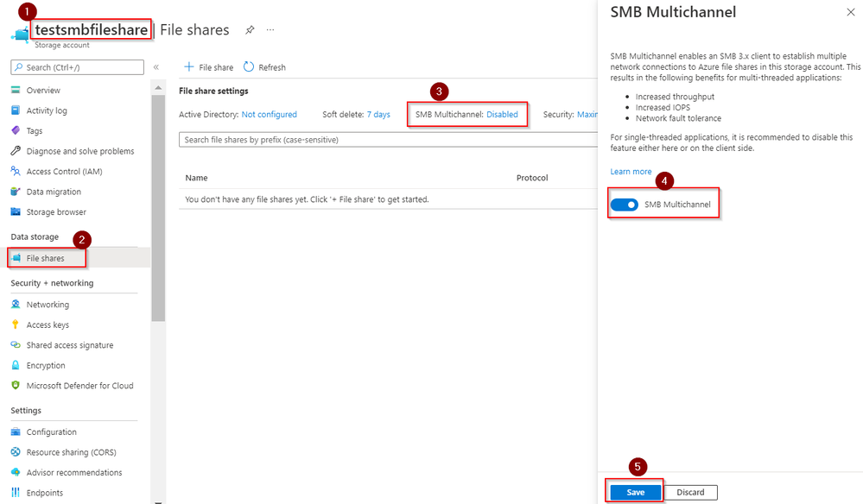
Task: Toggle the SMB Multichannel switch
Action: click(x=624, y=205)
